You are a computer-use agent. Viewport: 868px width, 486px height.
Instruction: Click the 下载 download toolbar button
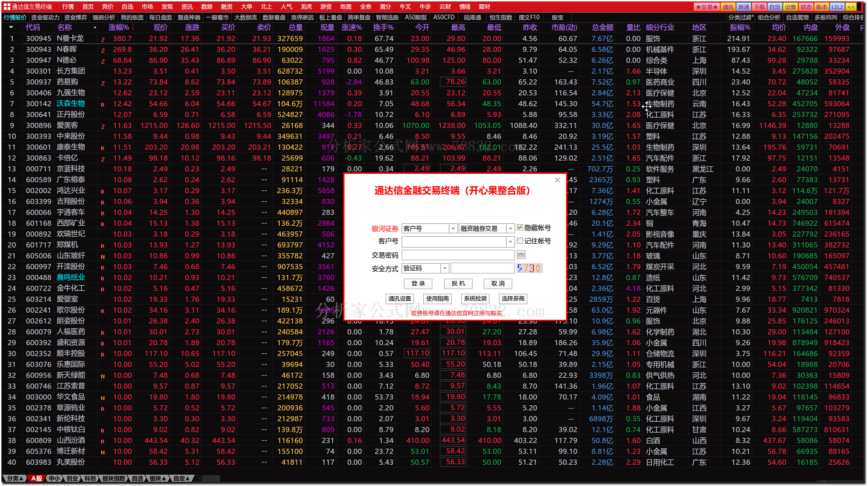click(x=759, y=7)
